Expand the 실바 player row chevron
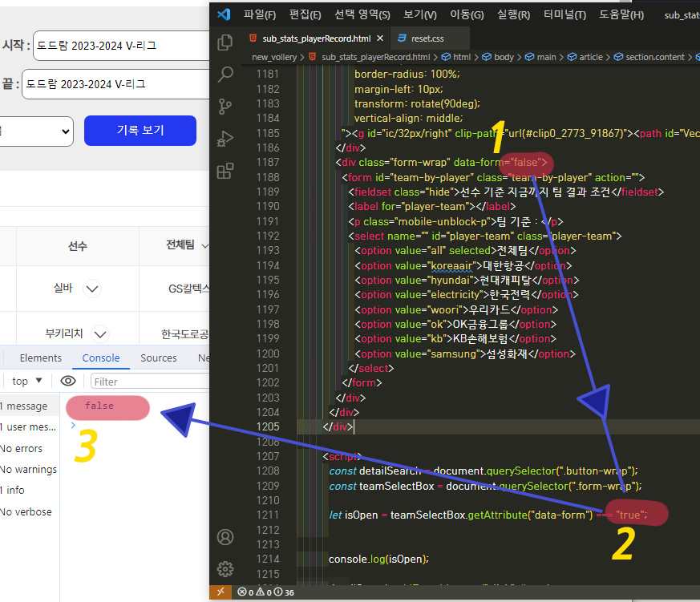 [x=92, y=289]
